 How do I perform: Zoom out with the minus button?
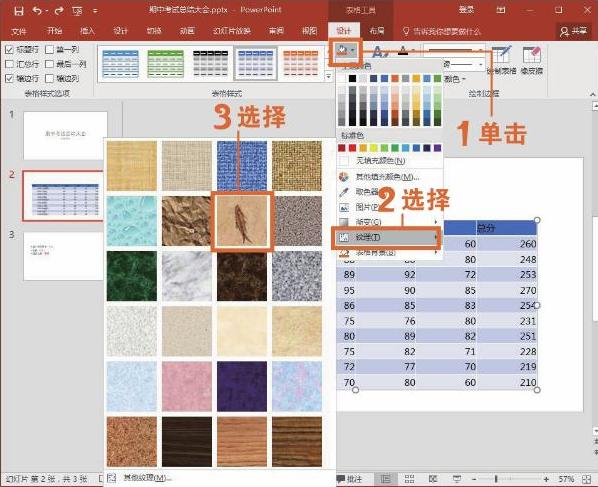(474, 479)
